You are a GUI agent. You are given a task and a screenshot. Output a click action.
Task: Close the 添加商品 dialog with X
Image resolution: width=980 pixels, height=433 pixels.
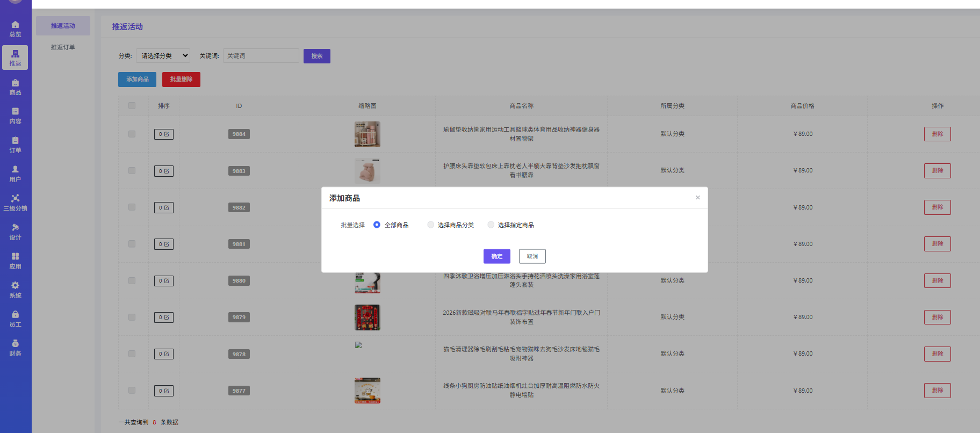tap(697, 198)
